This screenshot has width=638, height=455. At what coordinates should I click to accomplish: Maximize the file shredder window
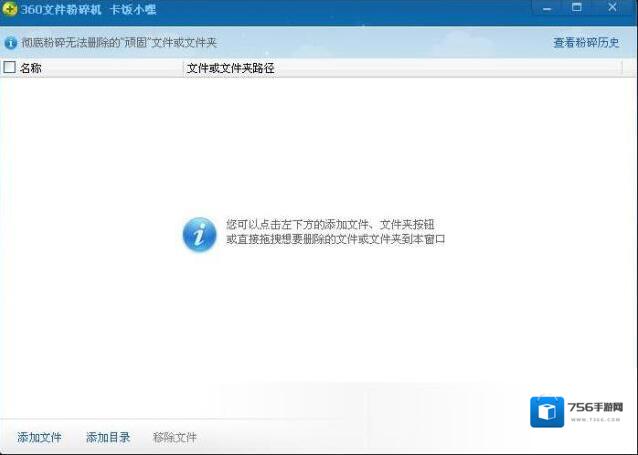click(x=577, y=8)
